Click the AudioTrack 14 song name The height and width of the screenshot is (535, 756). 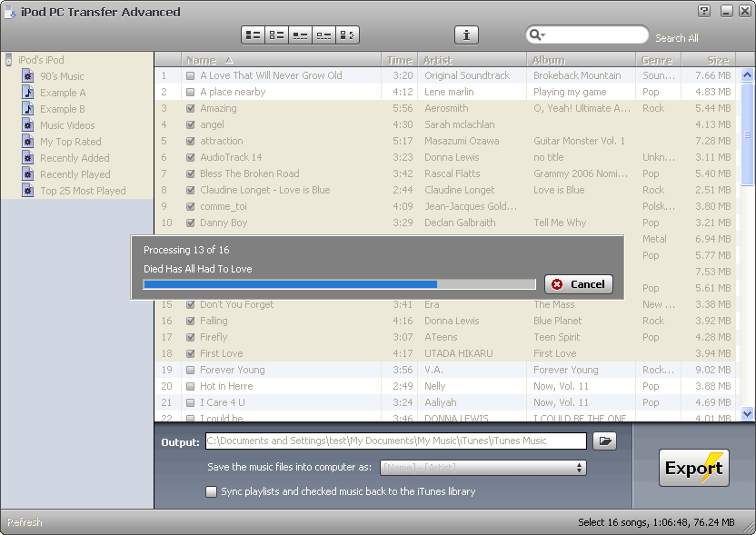[231, 158]
